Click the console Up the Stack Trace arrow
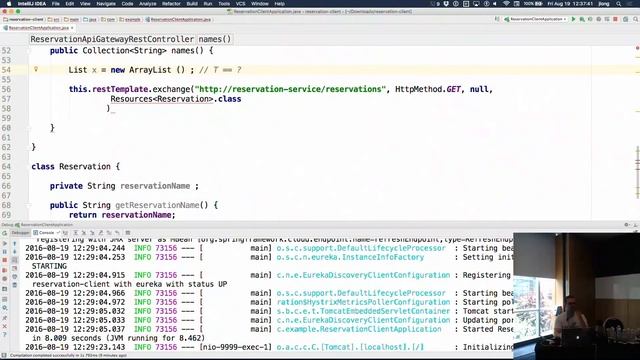Image resolution: width=640 pixels, height=360 pixels. [x=15, y=244]
